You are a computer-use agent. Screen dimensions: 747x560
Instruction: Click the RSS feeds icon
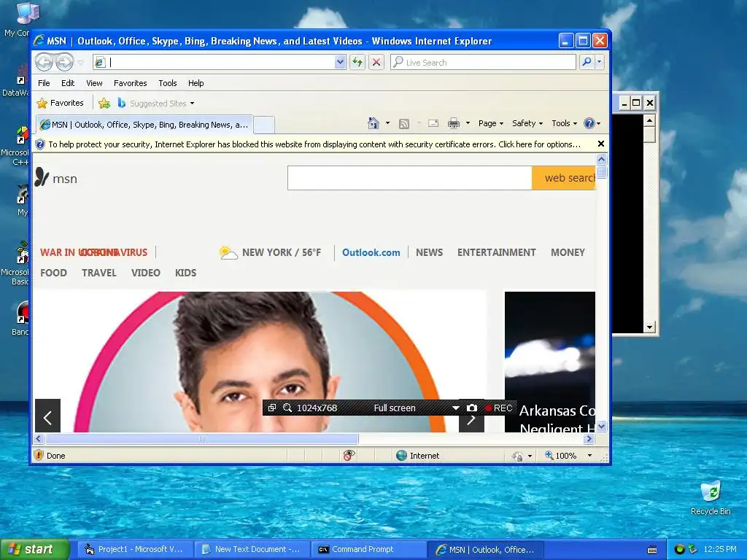(x=404, y=124)
